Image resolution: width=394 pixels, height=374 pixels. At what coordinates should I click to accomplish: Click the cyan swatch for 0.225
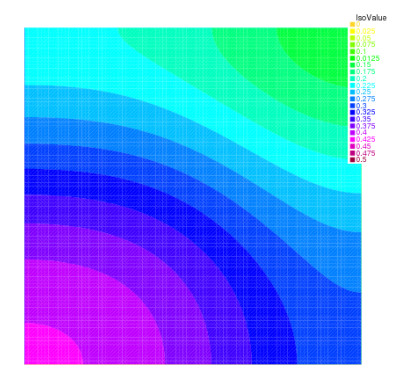352,85
